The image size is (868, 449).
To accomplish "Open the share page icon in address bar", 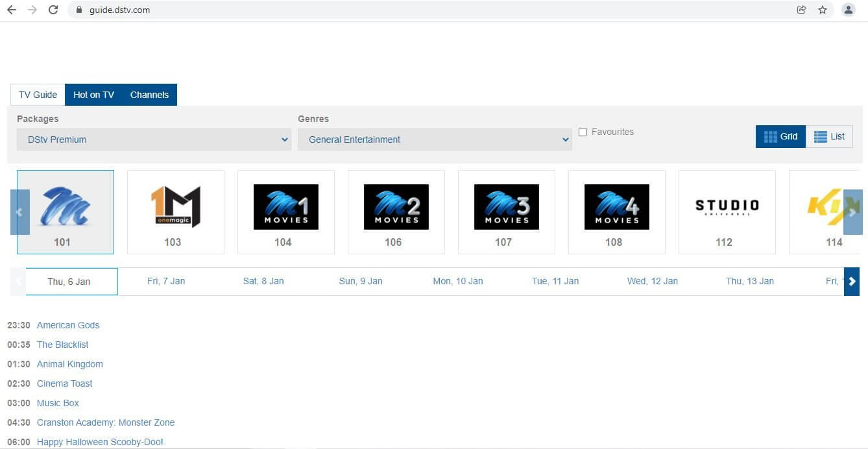I will [x=802, y=10].
